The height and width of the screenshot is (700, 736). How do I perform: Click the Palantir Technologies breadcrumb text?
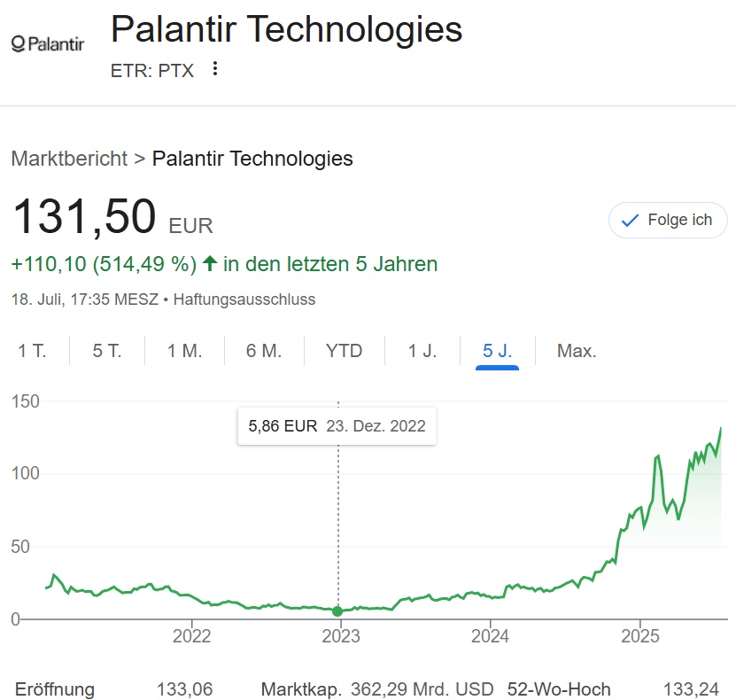click(x=252, y=159)
